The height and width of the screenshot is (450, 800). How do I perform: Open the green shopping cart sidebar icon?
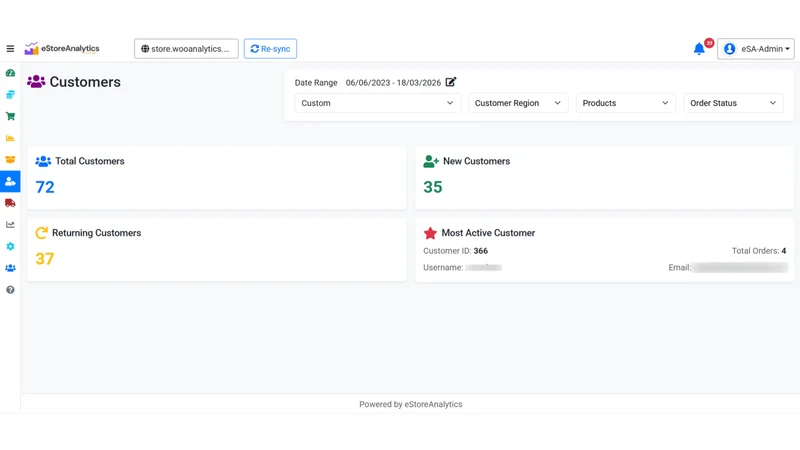(10, 116)
